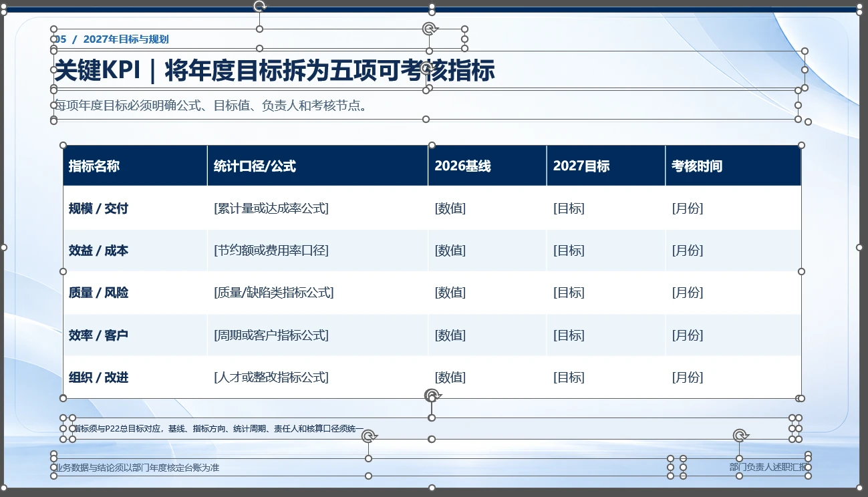Click [目标] in the 效益 / 成本 row
Screen dimensions: 868x497
569,251
